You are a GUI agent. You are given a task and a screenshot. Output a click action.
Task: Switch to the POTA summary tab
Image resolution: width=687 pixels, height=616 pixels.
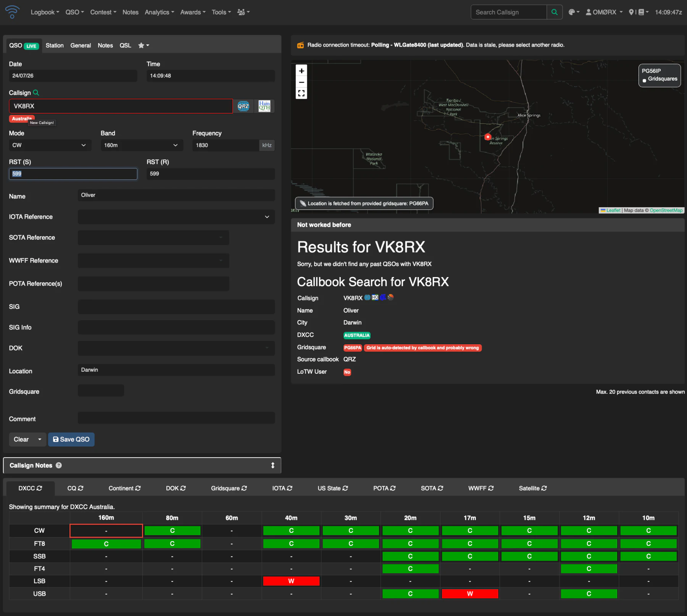(x=384, y=488)
